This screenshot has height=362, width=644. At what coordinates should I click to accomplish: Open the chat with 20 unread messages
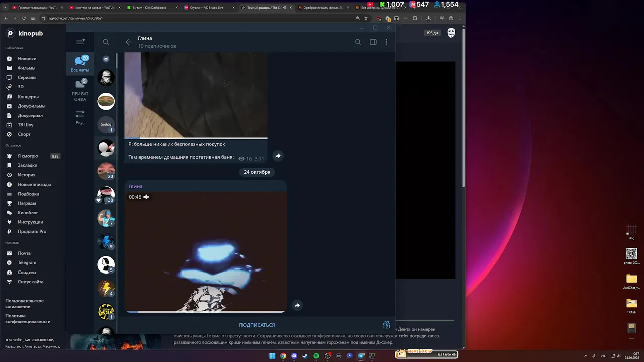coord(106,171)
